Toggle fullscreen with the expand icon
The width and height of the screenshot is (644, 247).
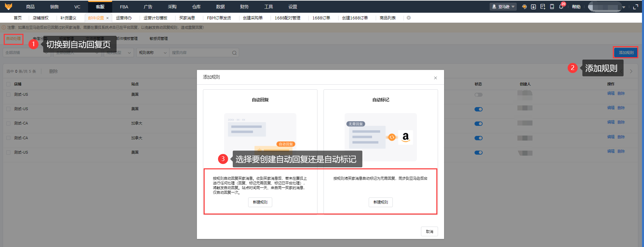(x=636, y=7)
